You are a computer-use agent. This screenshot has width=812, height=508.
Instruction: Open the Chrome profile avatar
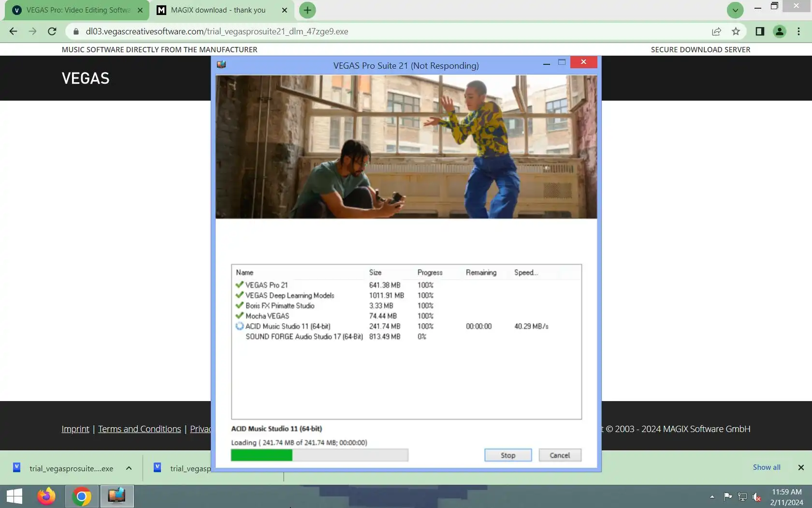[x=779, y=31]
